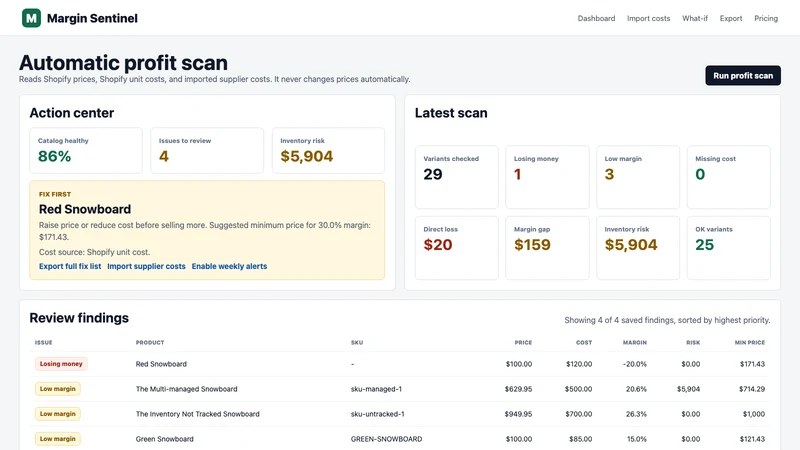Click the Low margin 3 tile

coord(638,177)
